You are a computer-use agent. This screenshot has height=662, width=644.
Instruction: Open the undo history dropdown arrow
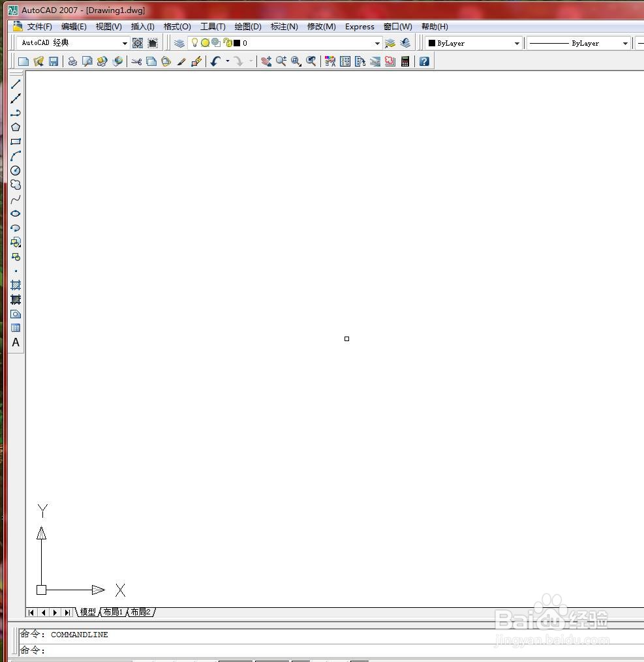tap(228, 62)
